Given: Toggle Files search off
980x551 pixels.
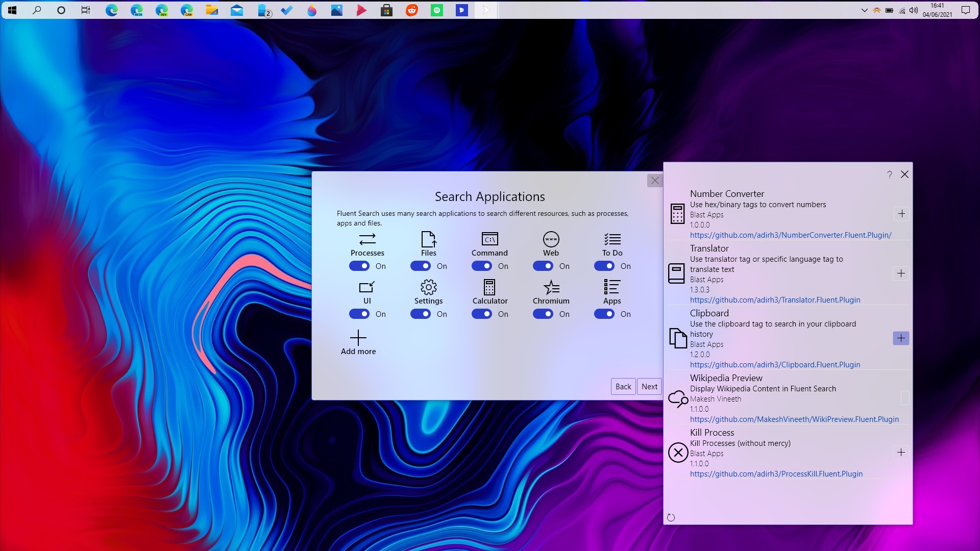Looking at the screenshot, I should [421, 266].
